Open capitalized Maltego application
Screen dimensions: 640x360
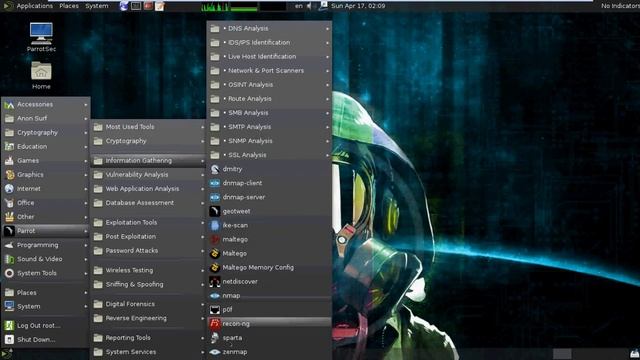pos(269,253)
